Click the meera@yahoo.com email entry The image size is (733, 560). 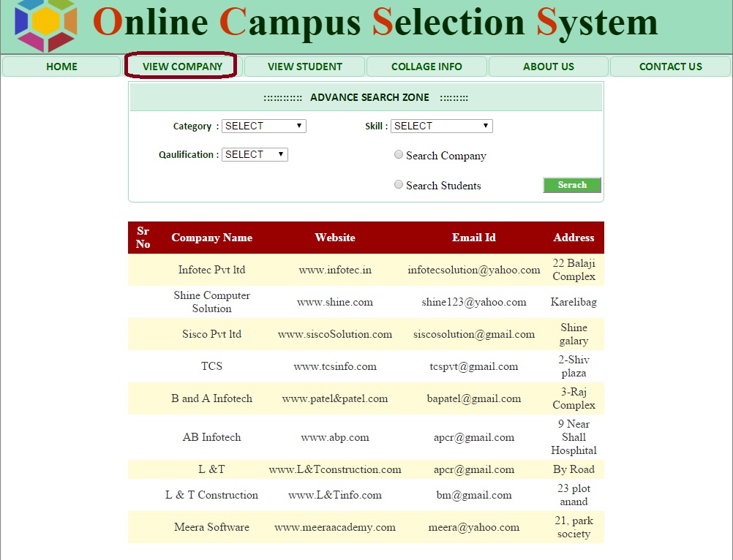(473, 527)
